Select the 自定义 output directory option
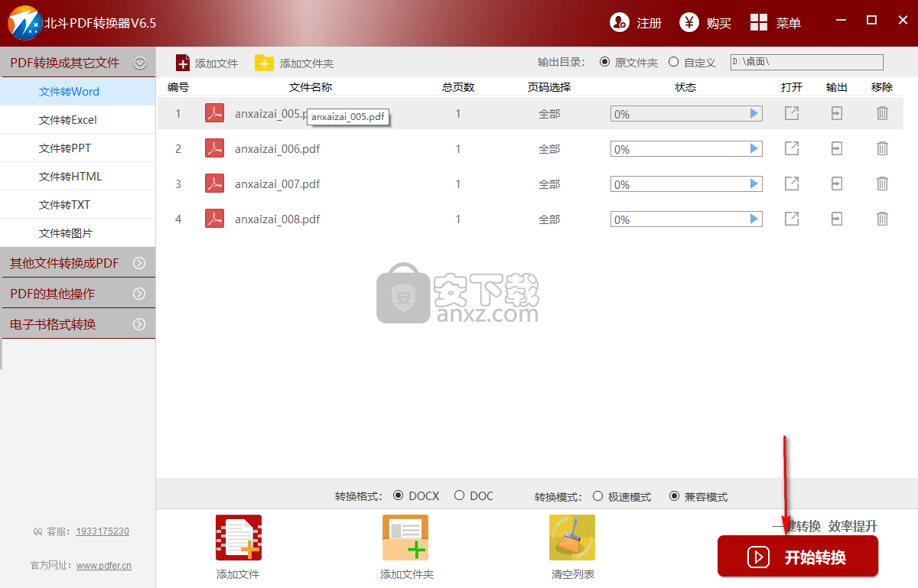 point(674,62)
